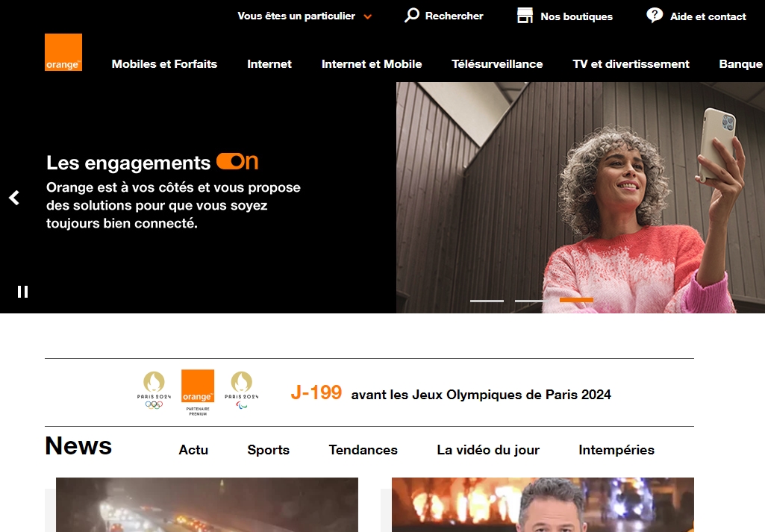Click the help question mark icon

click(655, 15)
